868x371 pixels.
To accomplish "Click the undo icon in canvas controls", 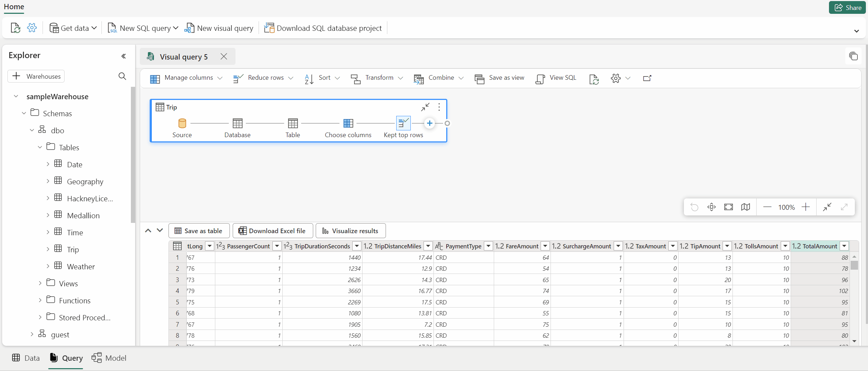I will pos(694,207).
